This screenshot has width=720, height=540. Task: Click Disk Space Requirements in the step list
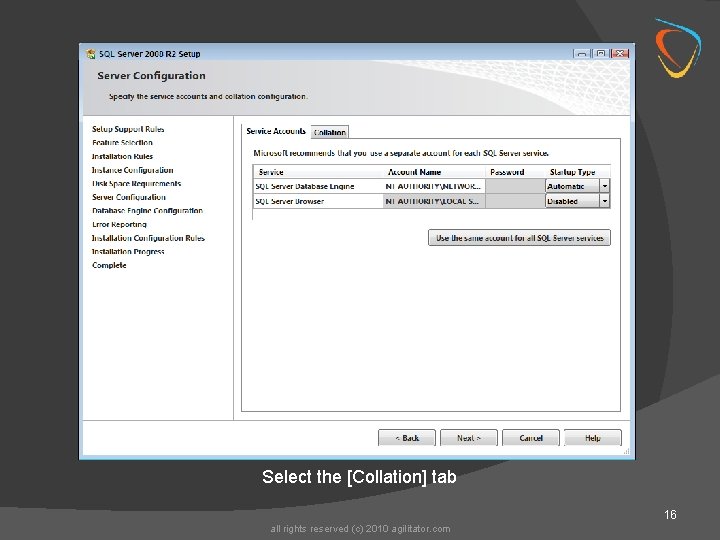click(136, 183)
